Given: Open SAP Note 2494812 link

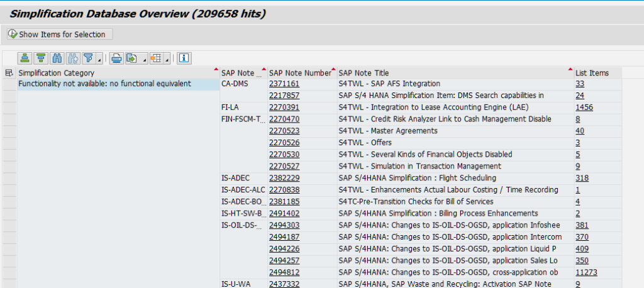Looking at the screenshot, I should point(284,273).
